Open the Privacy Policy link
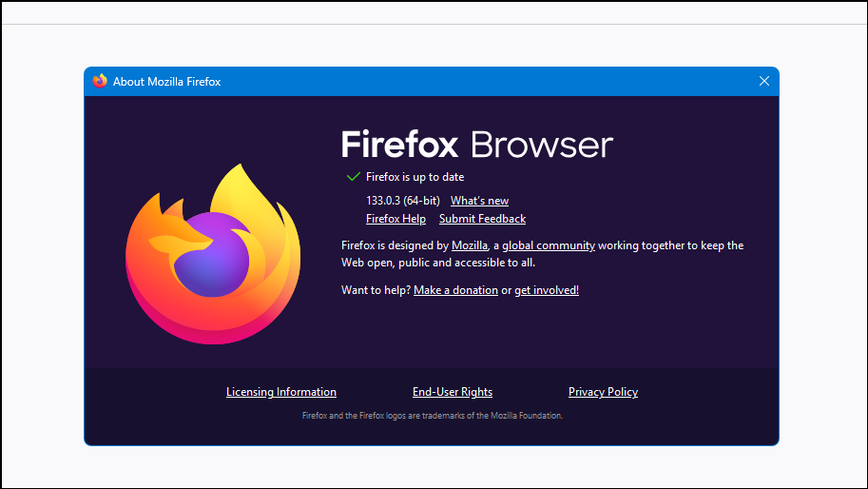The image size is (868, 489). click(x=603, y=392)
